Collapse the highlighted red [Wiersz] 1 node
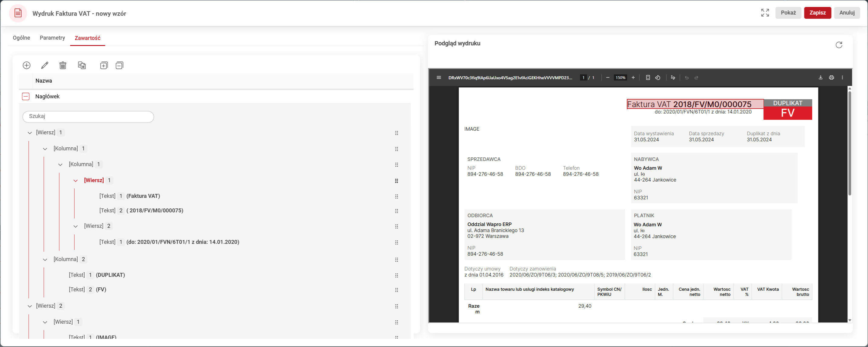This screenshot has height=347, width=868. 76,181
